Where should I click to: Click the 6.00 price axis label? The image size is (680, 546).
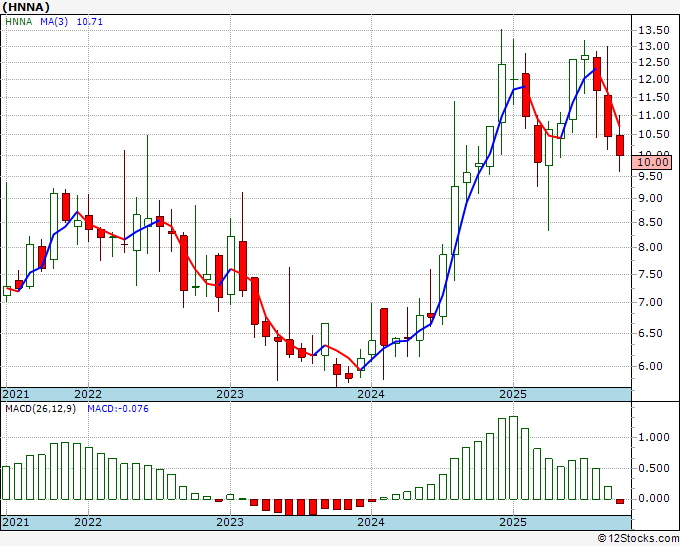[651, 366]
